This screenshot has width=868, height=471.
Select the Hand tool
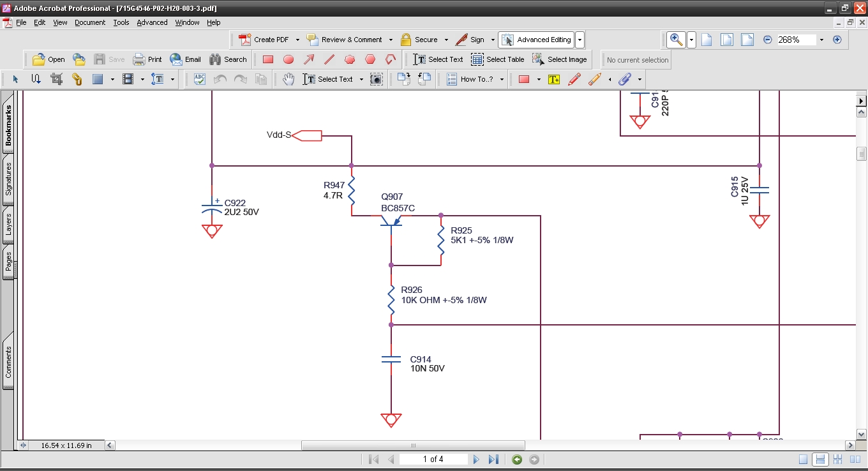tap(288, 79)
